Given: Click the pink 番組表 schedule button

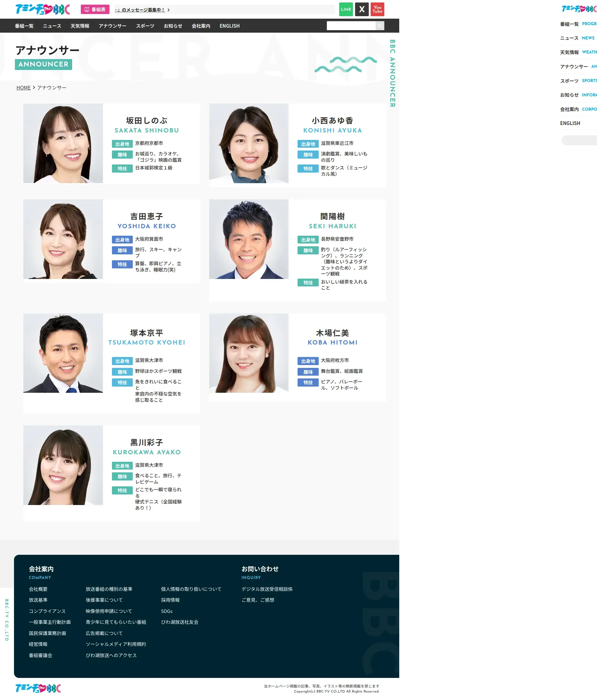Looking at the screenshot, I should coord(95,9).
